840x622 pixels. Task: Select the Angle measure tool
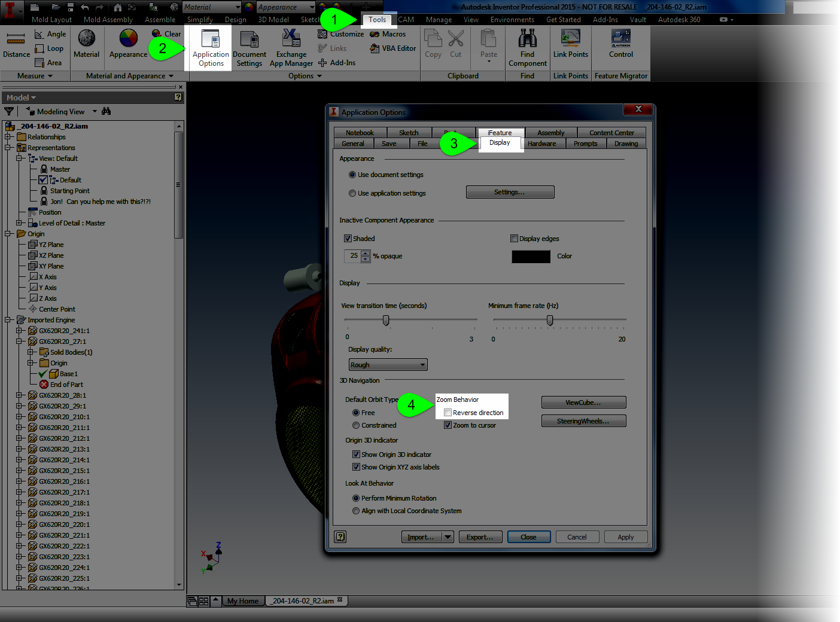click(50, 34)
